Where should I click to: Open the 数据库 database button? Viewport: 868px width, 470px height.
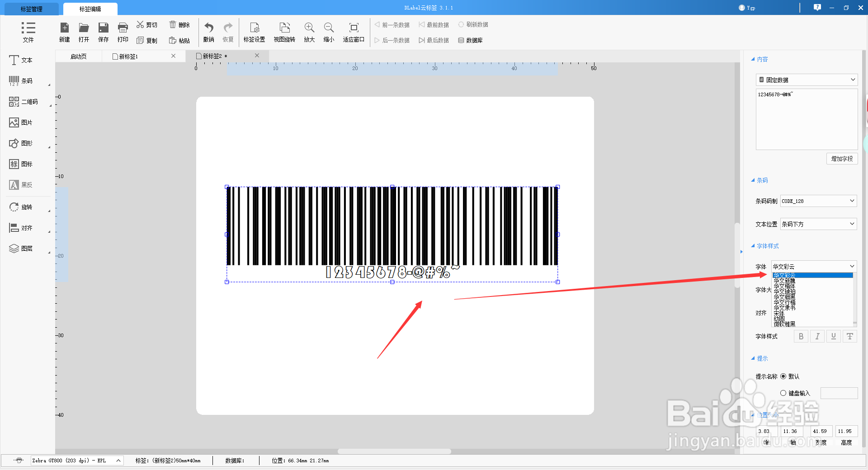(470, 40)
